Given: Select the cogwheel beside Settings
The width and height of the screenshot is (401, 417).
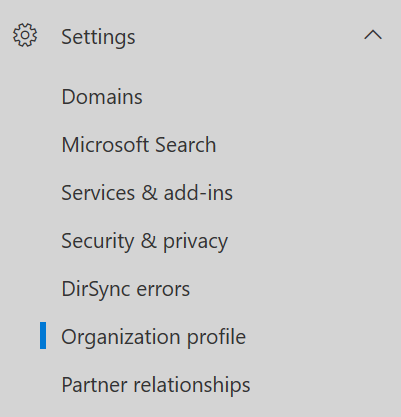Looking at the screenshot, I should coord(25,35).
